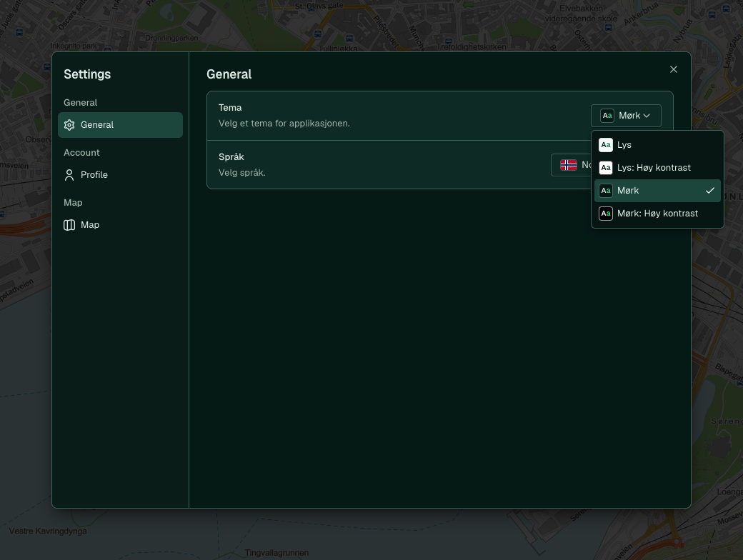This screenshot has height=560, width=743.
Task: Pick Mørk: Høy kontrast theme
Action: pos(657,213)
